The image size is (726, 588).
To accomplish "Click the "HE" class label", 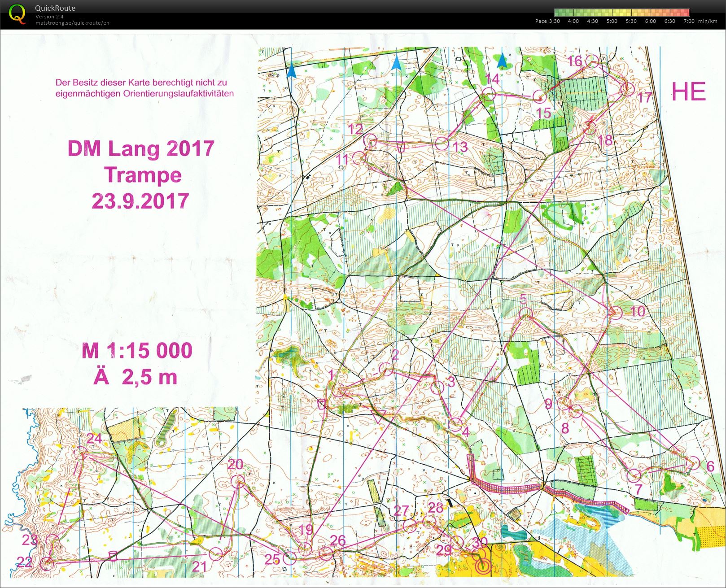I will pos(688,91).
